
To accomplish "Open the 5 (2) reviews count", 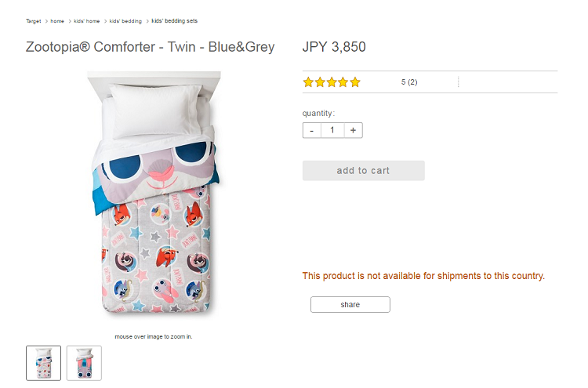I will [409, 82].
